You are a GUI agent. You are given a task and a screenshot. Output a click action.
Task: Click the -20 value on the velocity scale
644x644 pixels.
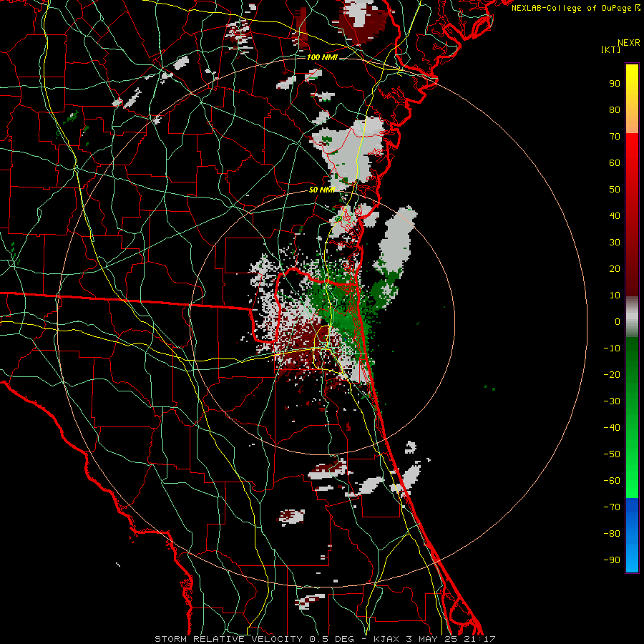tap(612, 375)
